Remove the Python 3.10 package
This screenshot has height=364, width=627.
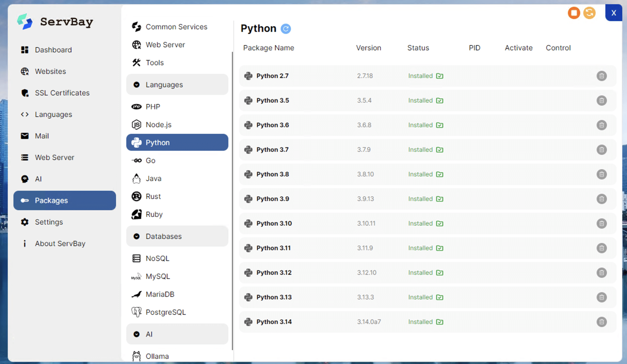click(x=601, y=223)
